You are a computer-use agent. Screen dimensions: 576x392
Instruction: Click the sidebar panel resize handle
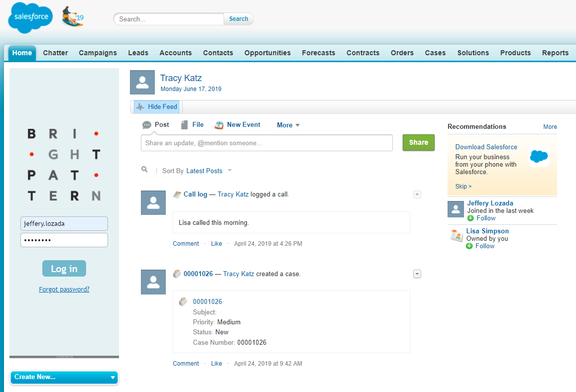coord(64,357)
